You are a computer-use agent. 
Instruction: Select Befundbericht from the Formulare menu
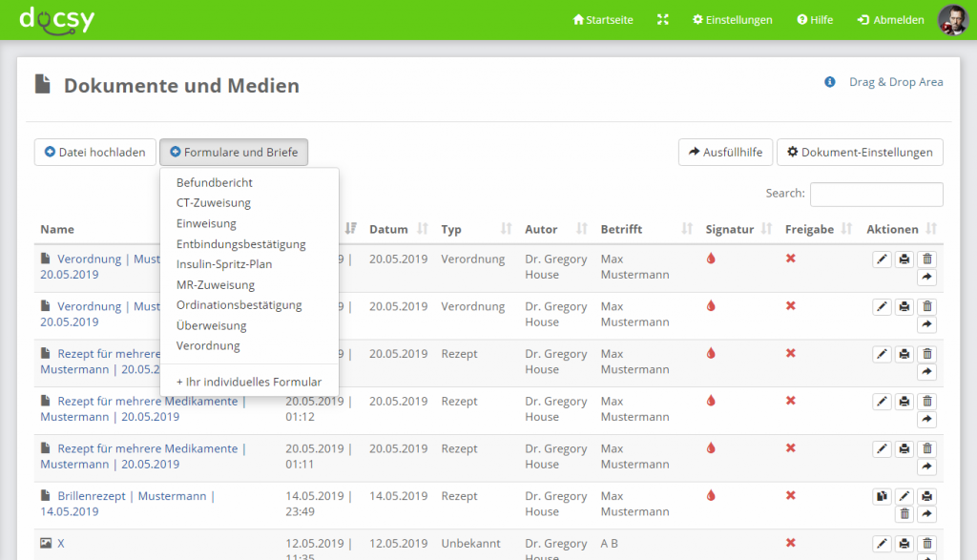pyautogui.click(x=215, y=182)
